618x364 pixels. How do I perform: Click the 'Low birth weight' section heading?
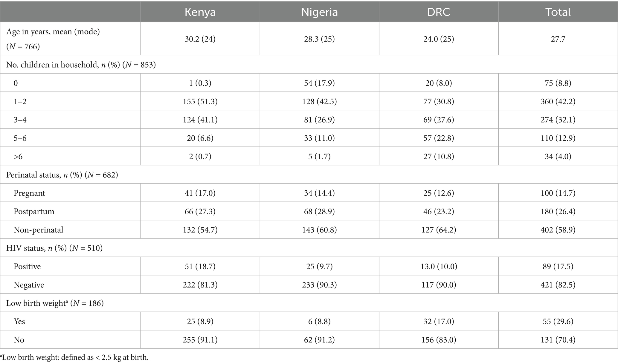tap(55, 303)
